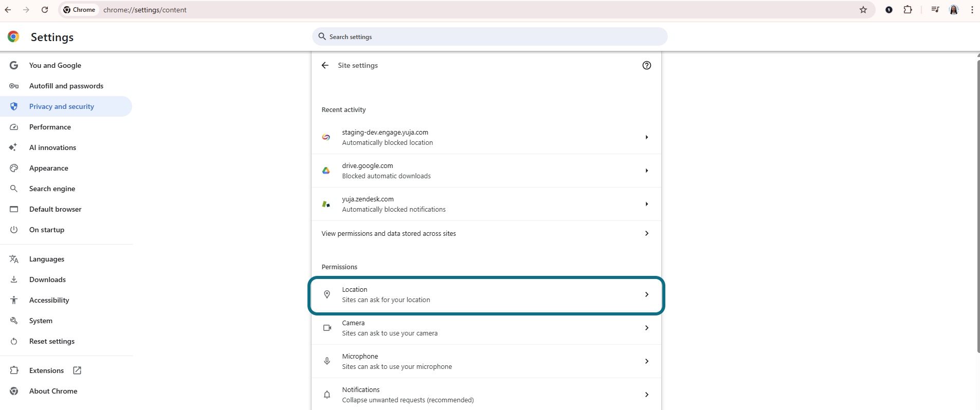Click the shield icon for Privacy and security

[14, 106]
